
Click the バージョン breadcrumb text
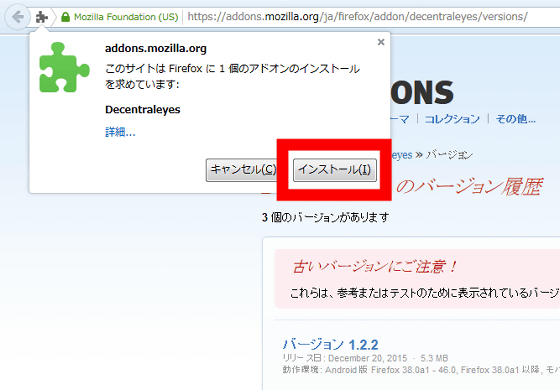(x=449, y=155)
